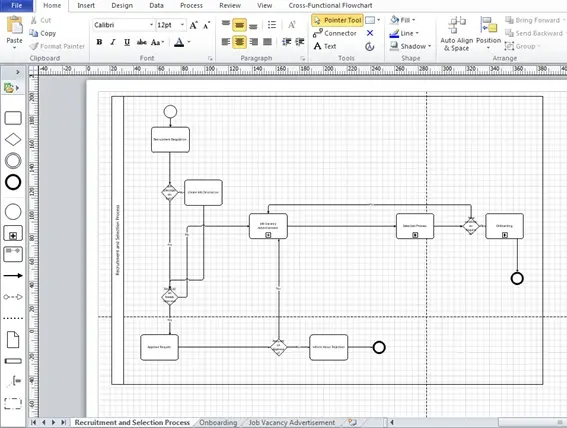
Task: Open the Cross-Functional Flowchart tab
Action: (x=330, y=5)
